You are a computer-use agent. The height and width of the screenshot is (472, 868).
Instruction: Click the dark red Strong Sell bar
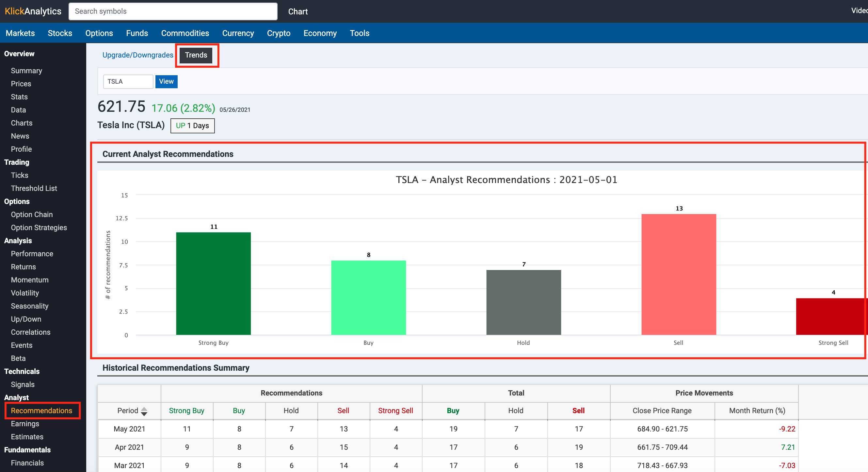click(831, 316)
